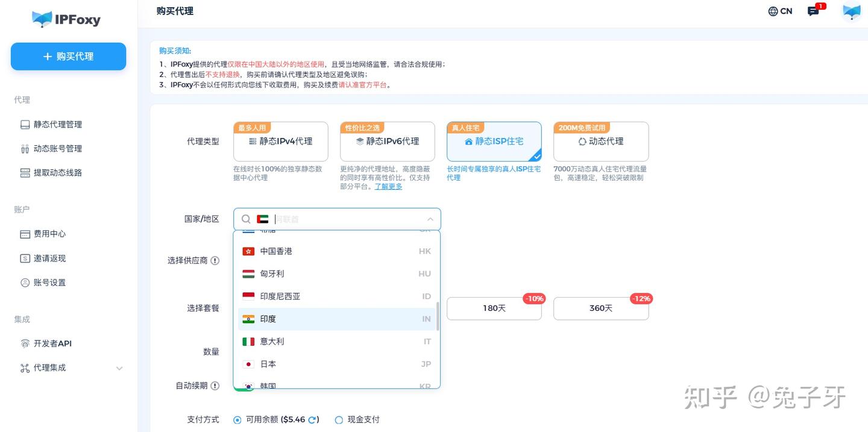The width and height of the screenshot is (868, 432).
Task: Click the 了解更多 link
Action: point(388,187)
